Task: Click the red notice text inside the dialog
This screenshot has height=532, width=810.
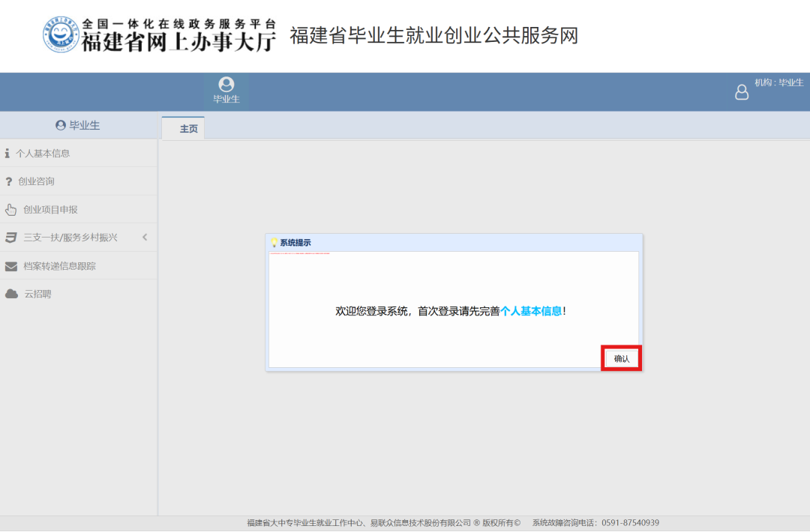Action: click(300, 255)
